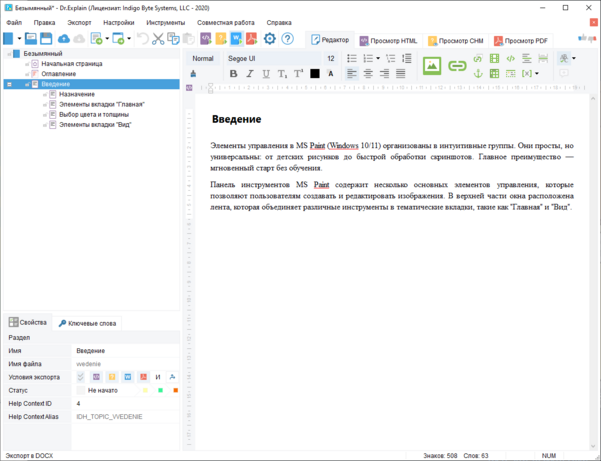Collapse the Введение tree node
This screenshot has height=461, width=601.
coord(10,84)
